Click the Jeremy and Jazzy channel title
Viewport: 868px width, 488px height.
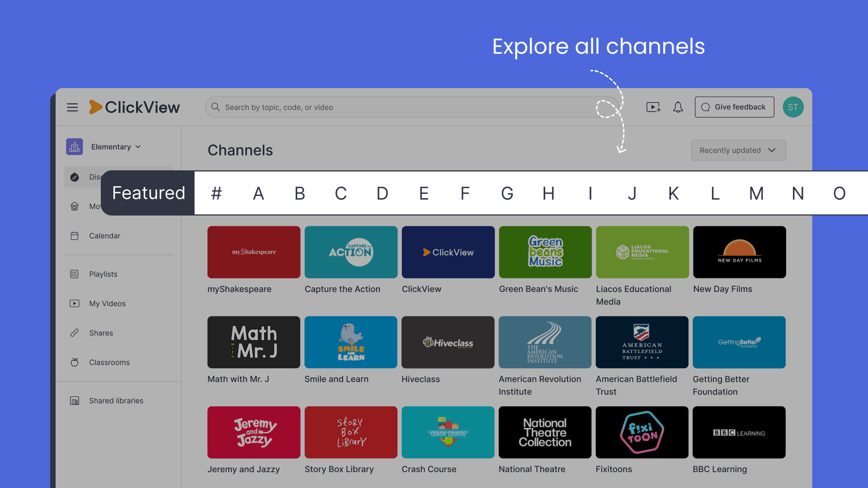pos(244,469)
